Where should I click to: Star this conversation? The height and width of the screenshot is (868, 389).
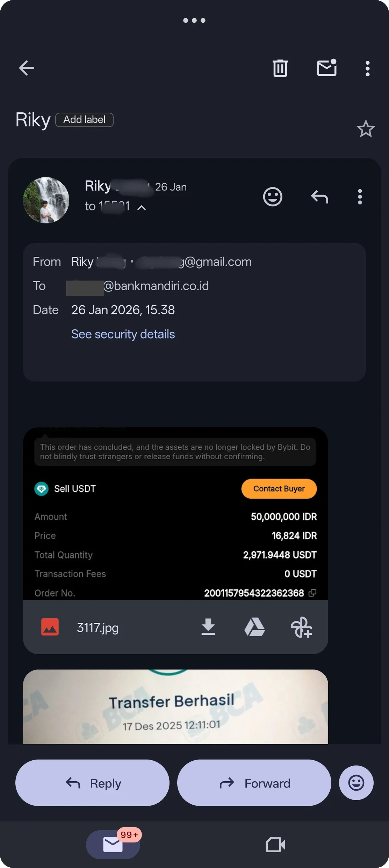366,129
